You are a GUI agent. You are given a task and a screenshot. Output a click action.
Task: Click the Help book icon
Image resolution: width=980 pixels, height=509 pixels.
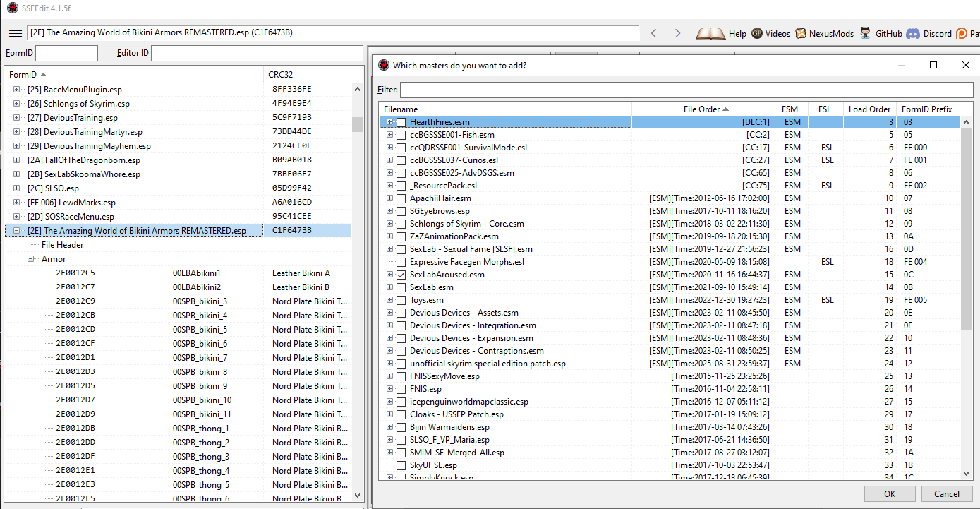(x=710, y=33)
